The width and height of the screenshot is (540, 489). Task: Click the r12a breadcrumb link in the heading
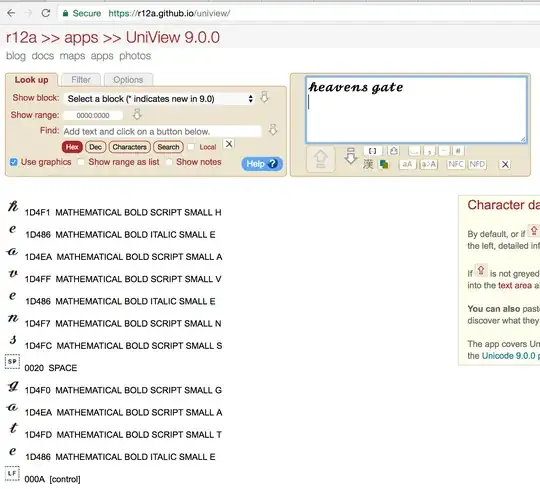(21, 37)
